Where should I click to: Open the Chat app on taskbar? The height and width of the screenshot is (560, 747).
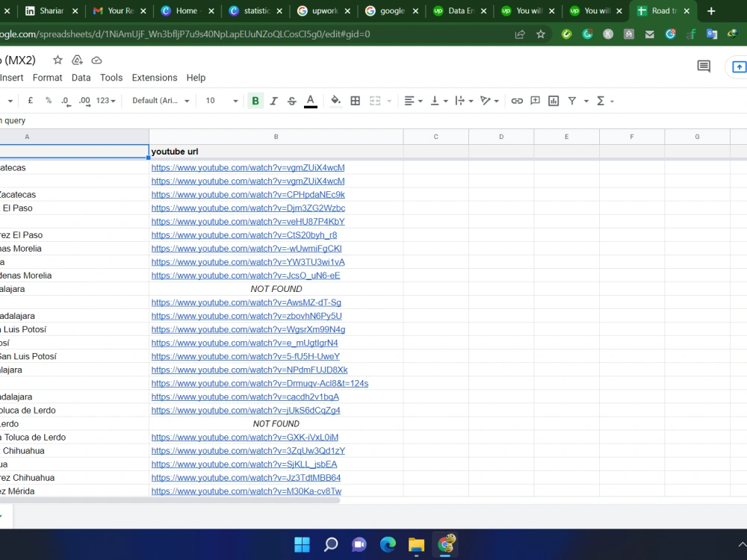[359, 544]
